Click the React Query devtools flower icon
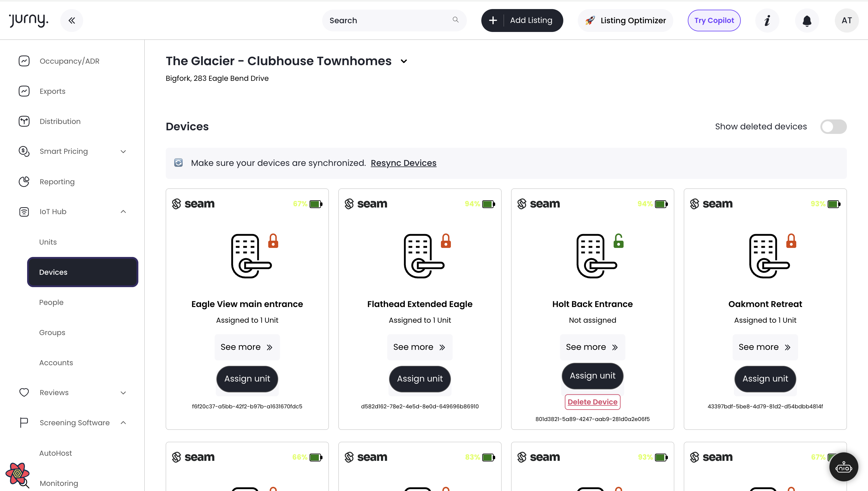Image resolution: width=868 pixels, height=491 pixels. pos(17,474)
